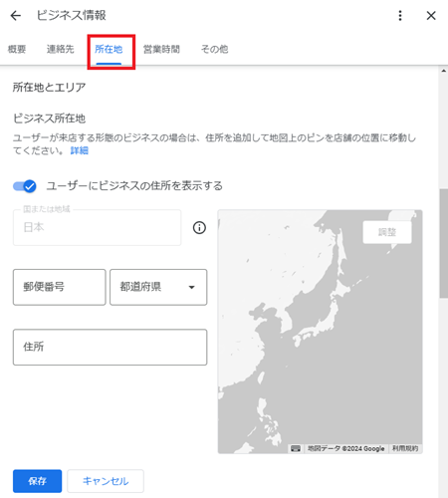448x498 pixels.
Task: Click the キャンセル button
Action: click(x=106, y=481)
